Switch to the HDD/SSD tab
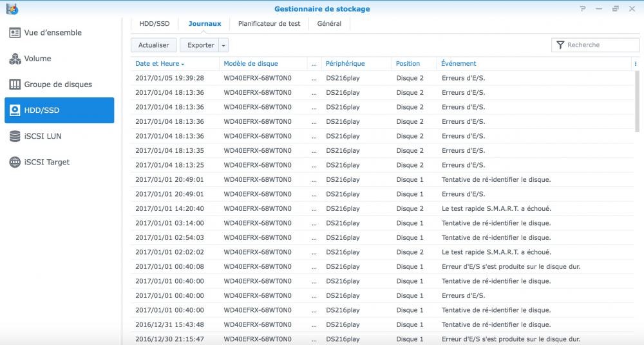 pyautogui.click(x=155, y=24)
